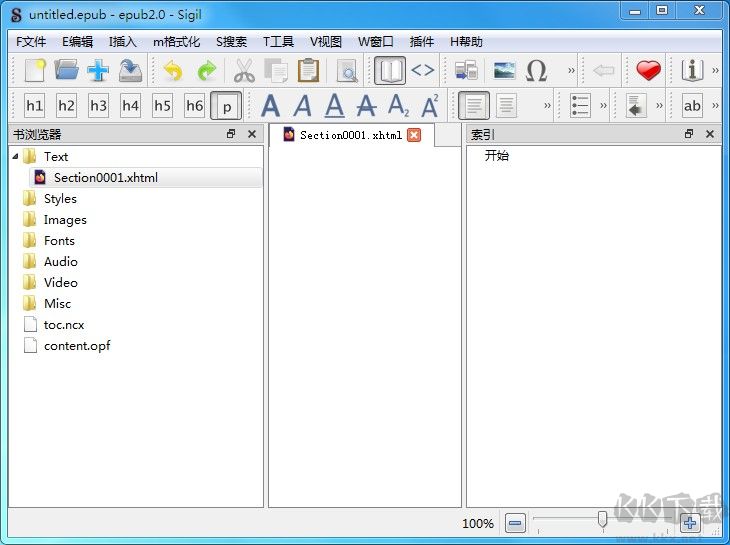
Task: Expand overflow chevron next to Omega icon
Action: pos(571,71)
